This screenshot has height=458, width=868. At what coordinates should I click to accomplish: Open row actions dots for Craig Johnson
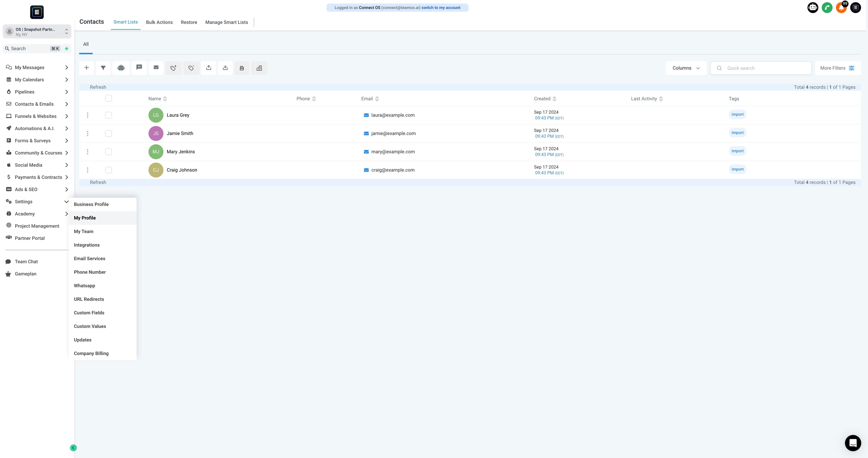click(x=88, y=170)
